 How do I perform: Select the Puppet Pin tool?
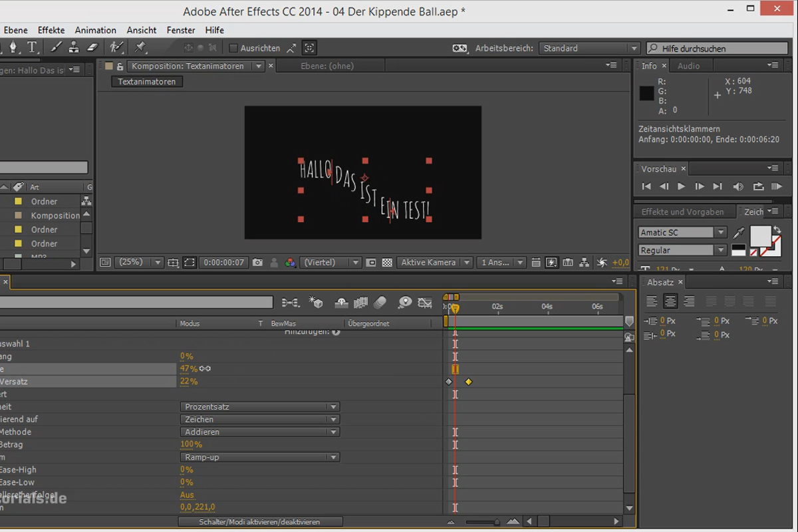pyautogui.click(x=140, y=47)
